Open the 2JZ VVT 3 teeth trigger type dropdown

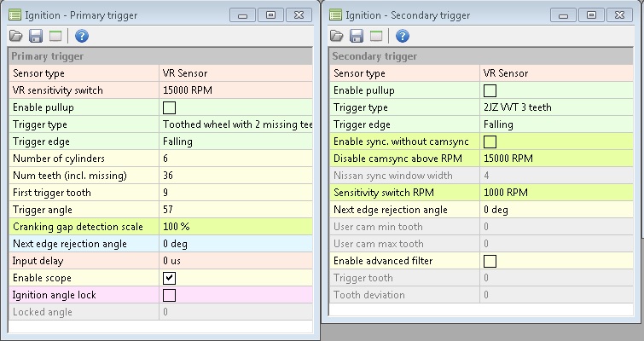(x=558, y=107)
